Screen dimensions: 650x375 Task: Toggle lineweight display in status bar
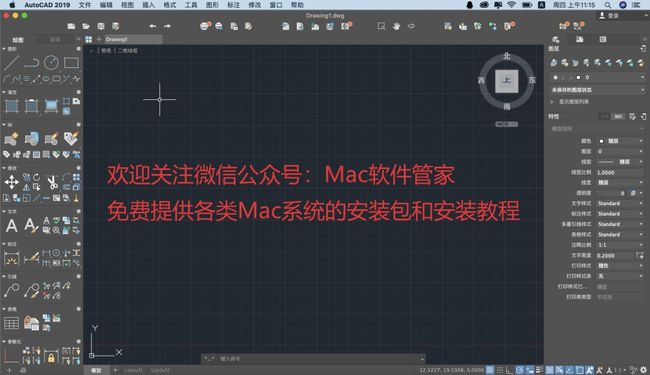click(x=539, y=370)
